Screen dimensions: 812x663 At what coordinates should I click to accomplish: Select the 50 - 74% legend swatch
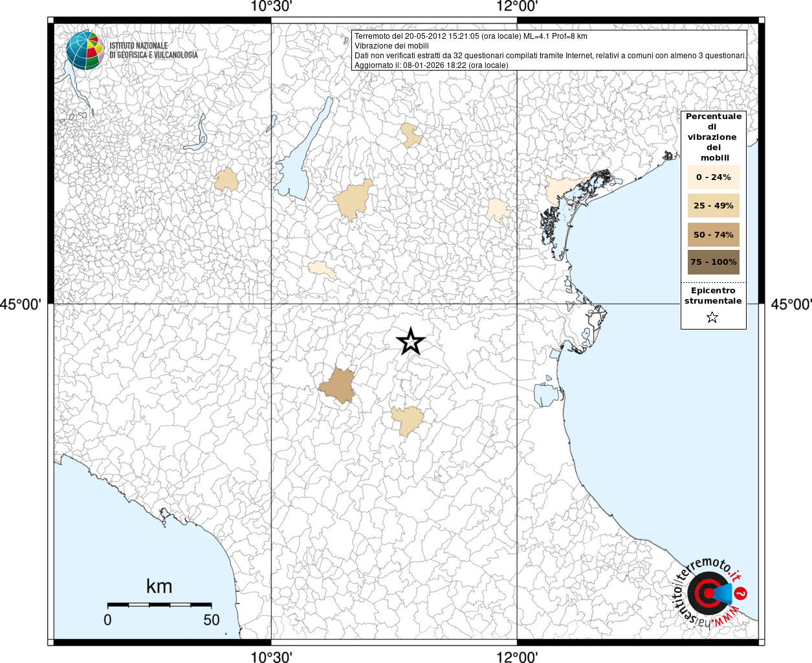(714, 234)
